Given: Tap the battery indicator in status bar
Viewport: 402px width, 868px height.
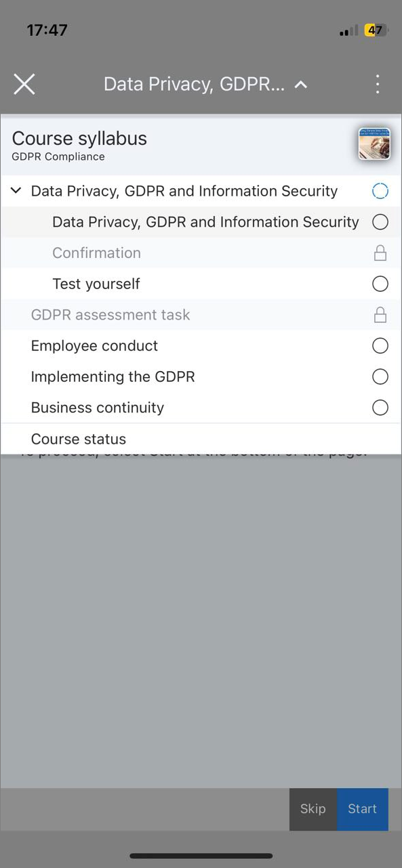Looking at the screenshot, I should [376, 30].
